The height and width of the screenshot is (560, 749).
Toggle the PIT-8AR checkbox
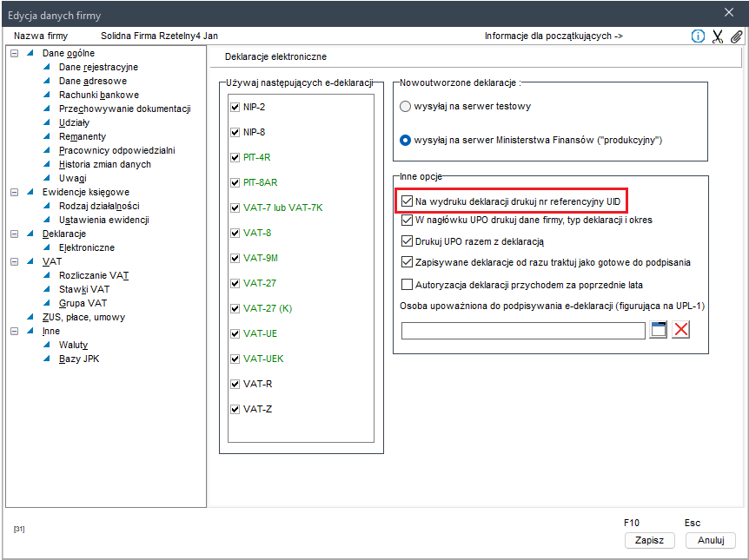235,182
